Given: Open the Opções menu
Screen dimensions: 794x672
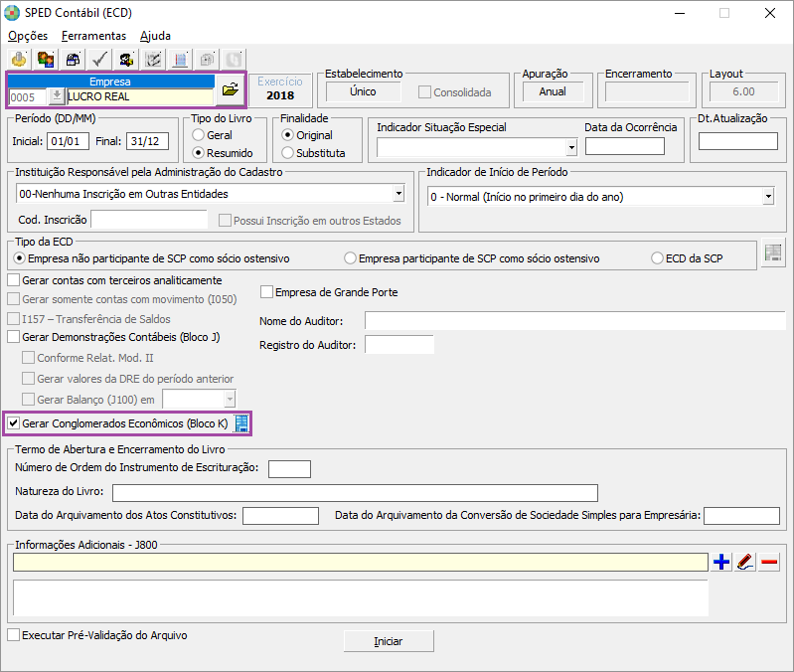Looking at the screenshot, I should pos(28,36).
